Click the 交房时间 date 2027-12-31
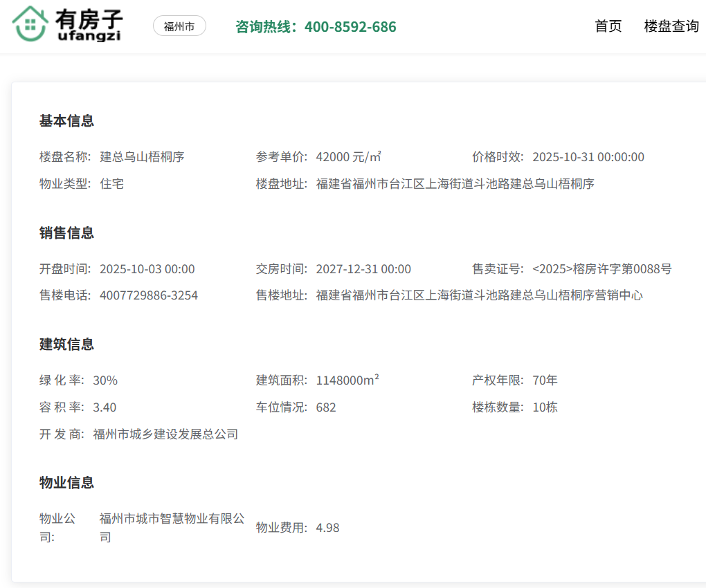 click(363, 269)
